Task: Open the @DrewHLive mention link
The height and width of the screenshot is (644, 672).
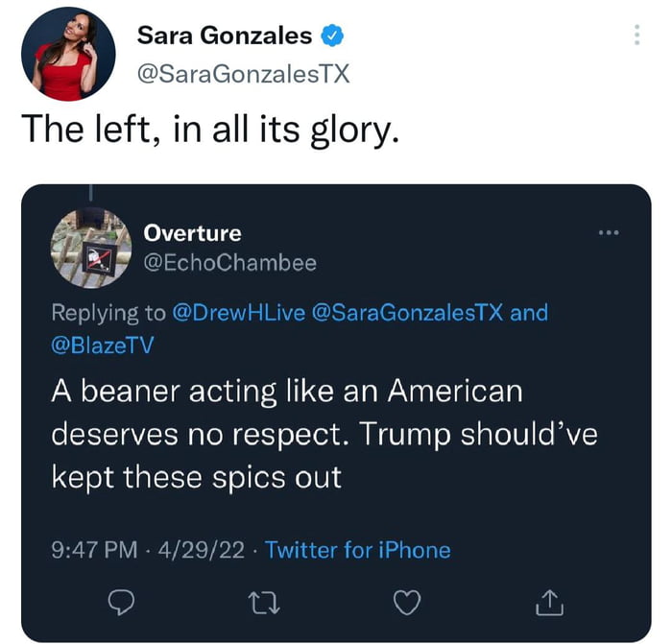Action: [238, 313]
